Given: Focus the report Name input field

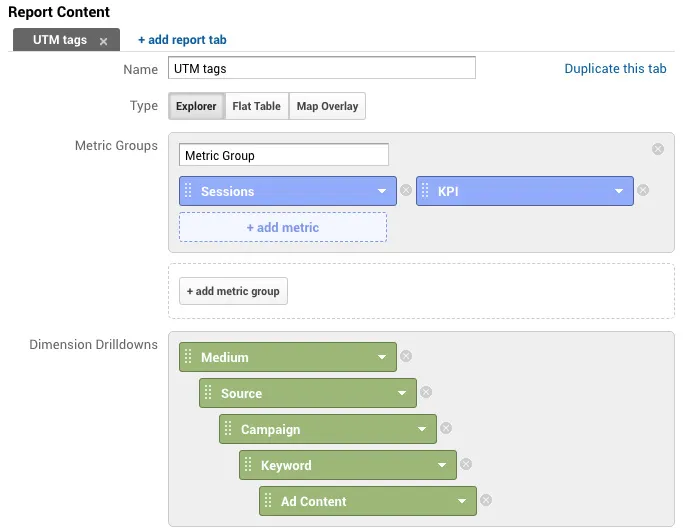Looking at the screenshot, I should [322, 68].
